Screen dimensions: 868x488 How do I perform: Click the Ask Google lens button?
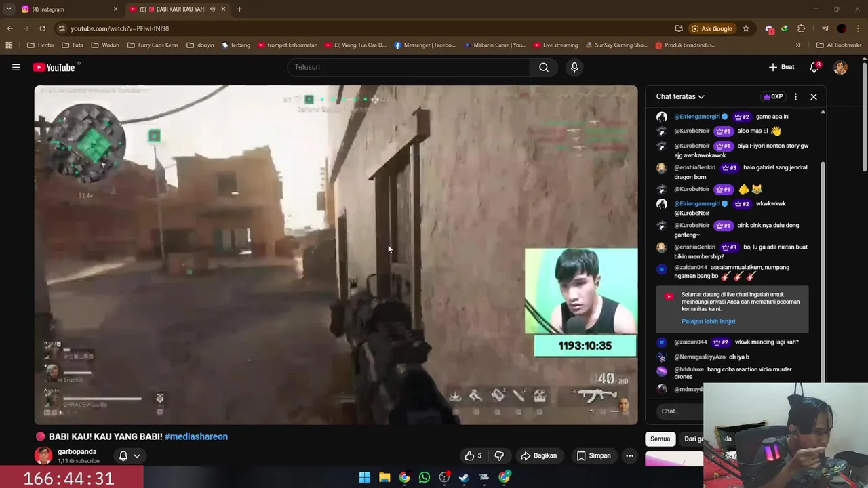(712, 28)
